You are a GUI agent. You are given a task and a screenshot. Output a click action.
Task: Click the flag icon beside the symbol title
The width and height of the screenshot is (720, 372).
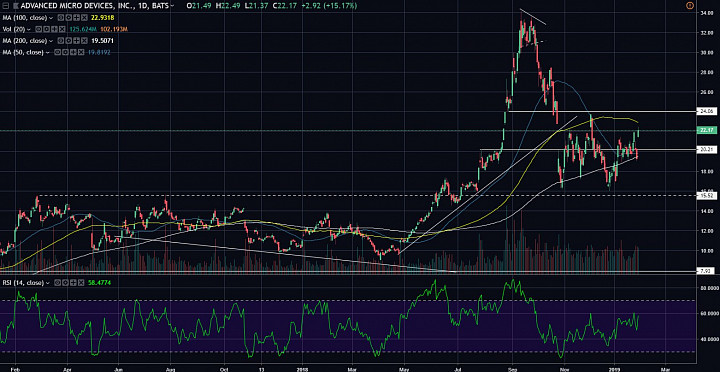click(x=16, y=6)
